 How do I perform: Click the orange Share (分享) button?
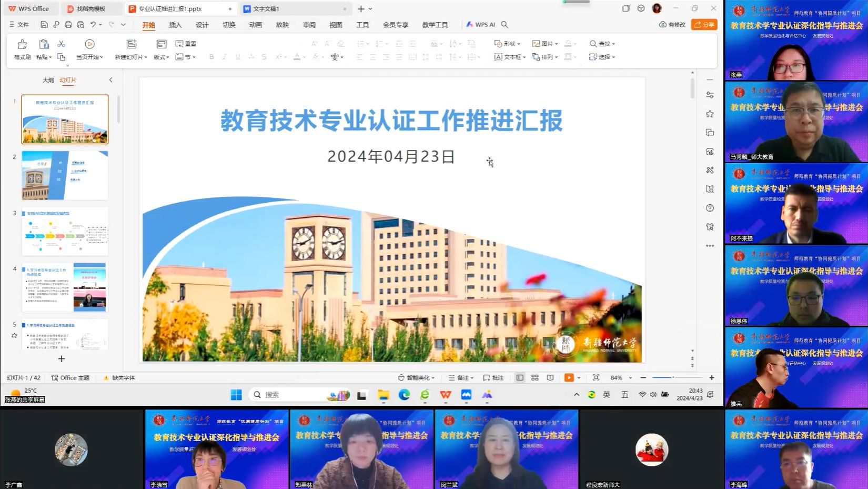coord(704,25)
